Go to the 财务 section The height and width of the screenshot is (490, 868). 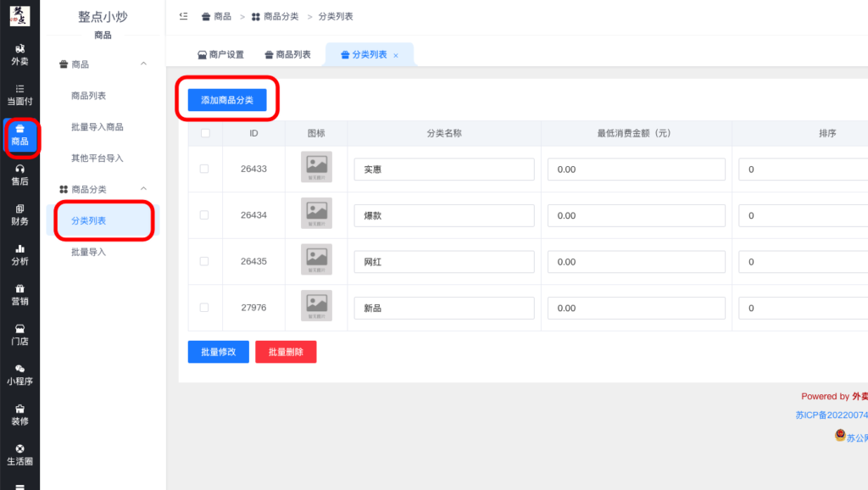click(x=19, y=217)
